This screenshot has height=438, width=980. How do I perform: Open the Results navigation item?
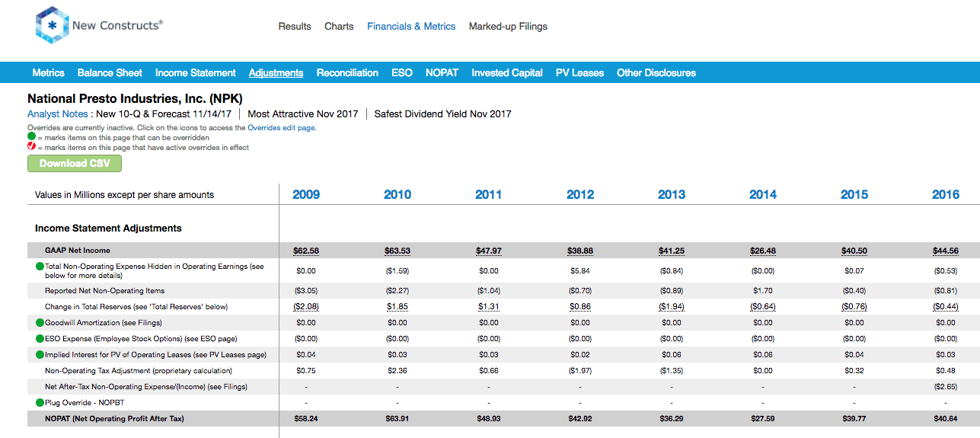coord(295,26)
